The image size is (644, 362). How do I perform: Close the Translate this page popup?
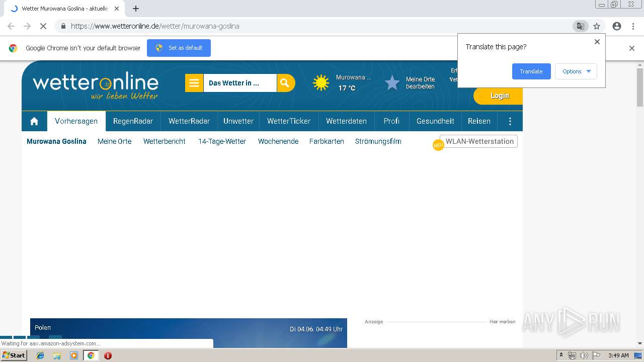(x=597, y=42)
